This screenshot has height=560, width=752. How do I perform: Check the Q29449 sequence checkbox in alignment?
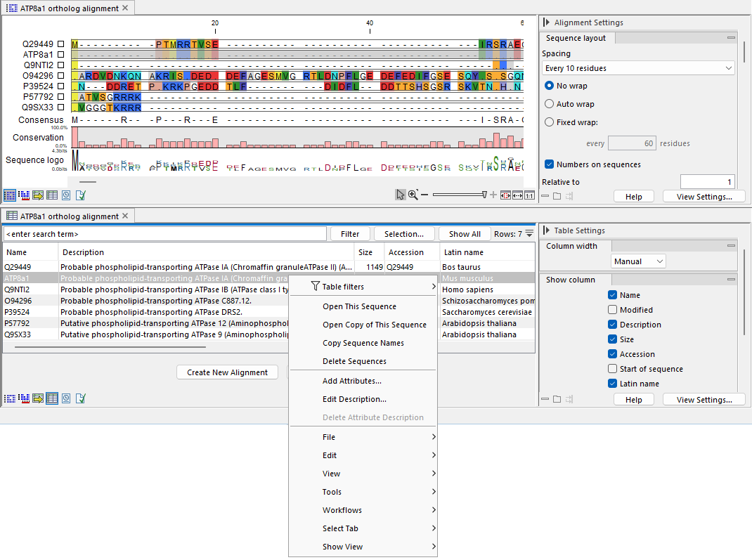point(61,44)
